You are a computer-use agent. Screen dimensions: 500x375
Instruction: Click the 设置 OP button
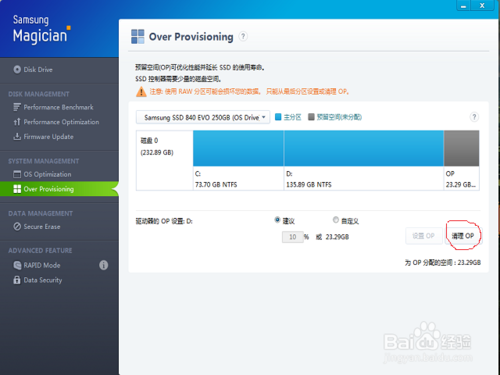pos(424,236)
